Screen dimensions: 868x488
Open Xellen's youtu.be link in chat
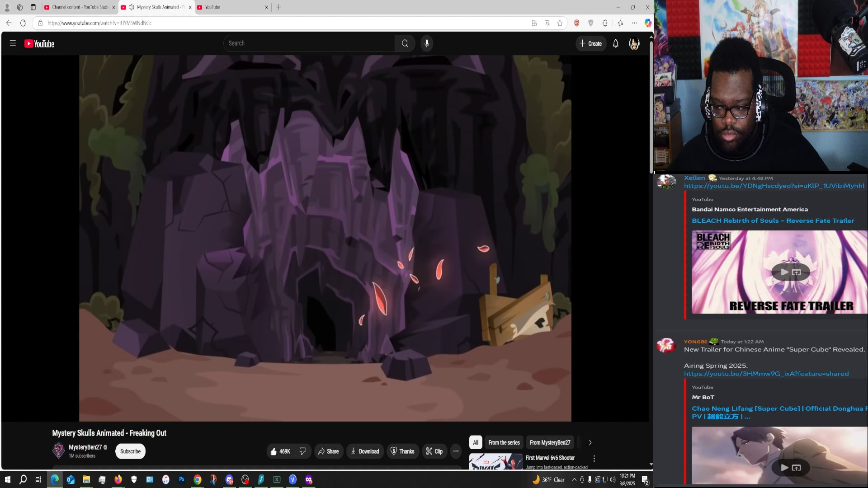774,186
